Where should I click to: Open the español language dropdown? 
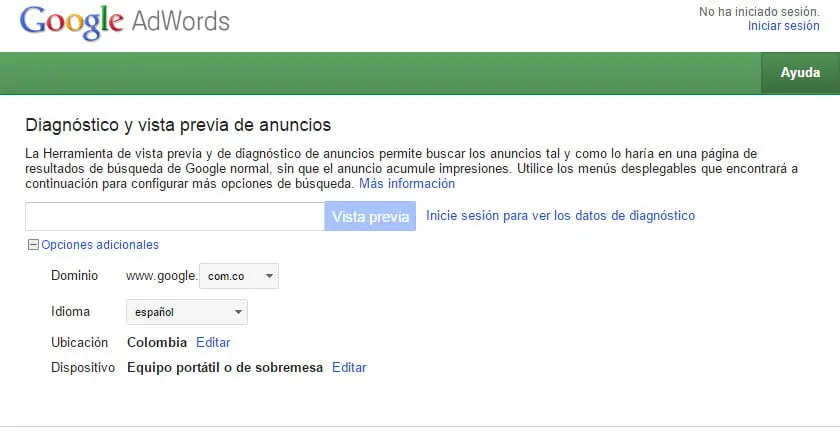click(187, 312)
